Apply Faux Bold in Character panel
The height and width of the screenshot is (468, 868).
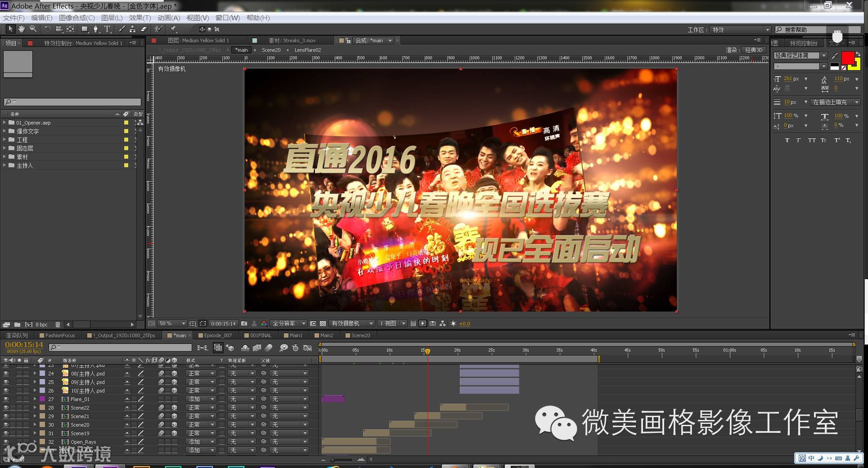pos(787,140)
